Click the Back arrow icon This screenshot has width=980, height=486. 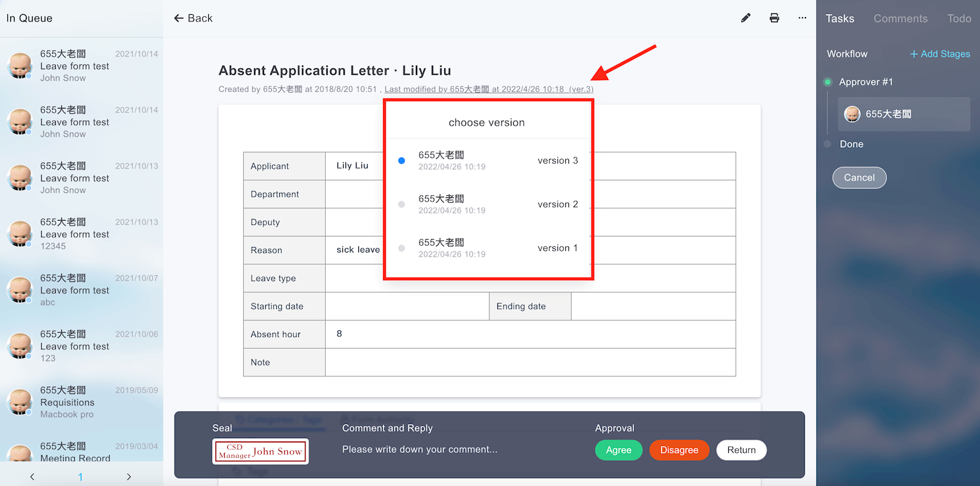point(179,18)
